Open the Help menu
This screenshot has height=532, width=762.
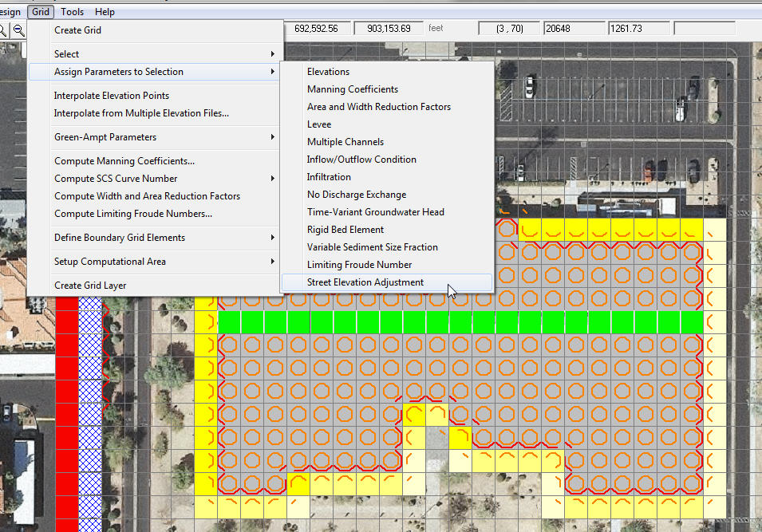105,11
